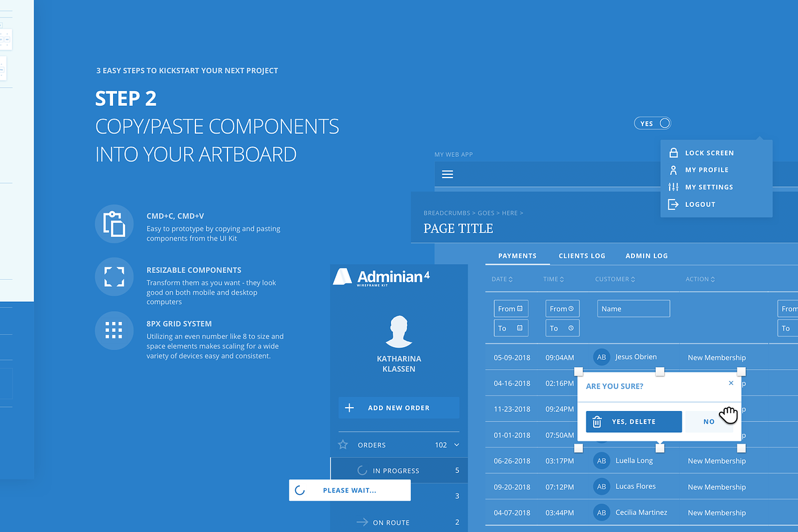Click the No button in dialog
The image size is (798, 532).
point(709,422)
